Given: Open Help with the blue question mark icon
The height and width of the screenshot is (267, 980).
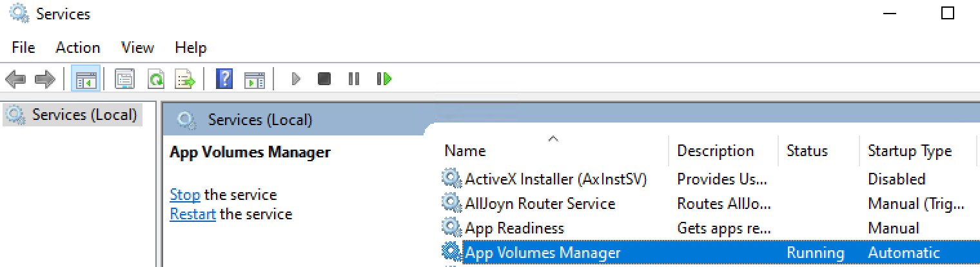Looking at the screenshot, I should pos(224,79).
